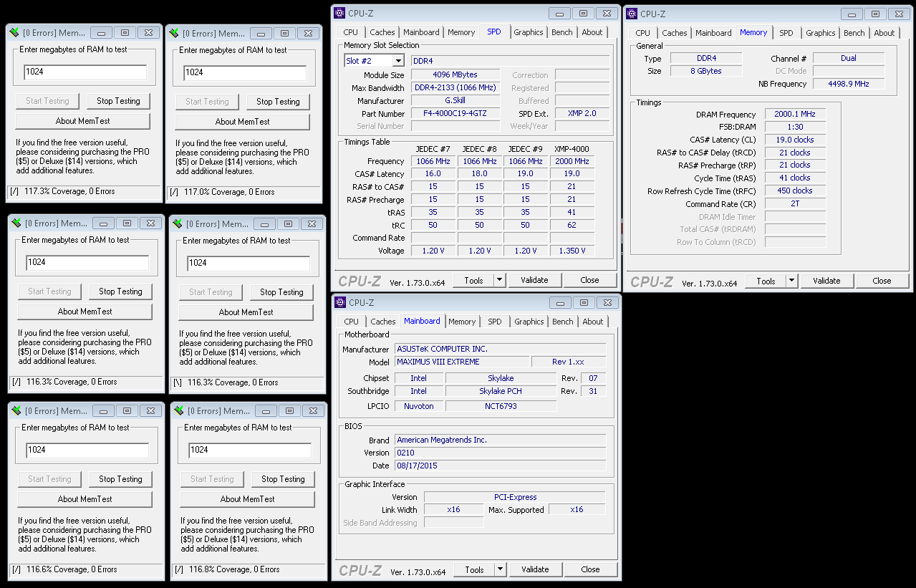Click the Close button at the bottom of the Memory window

tap(882, 281)
